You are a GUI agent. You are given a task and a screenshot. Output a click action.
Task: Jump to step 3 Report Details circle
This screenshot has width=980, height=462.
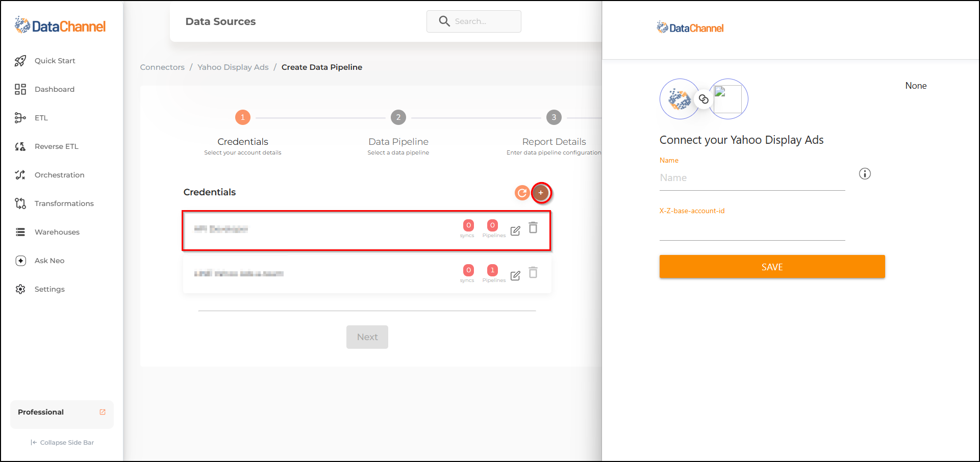(x=554, y=117)
